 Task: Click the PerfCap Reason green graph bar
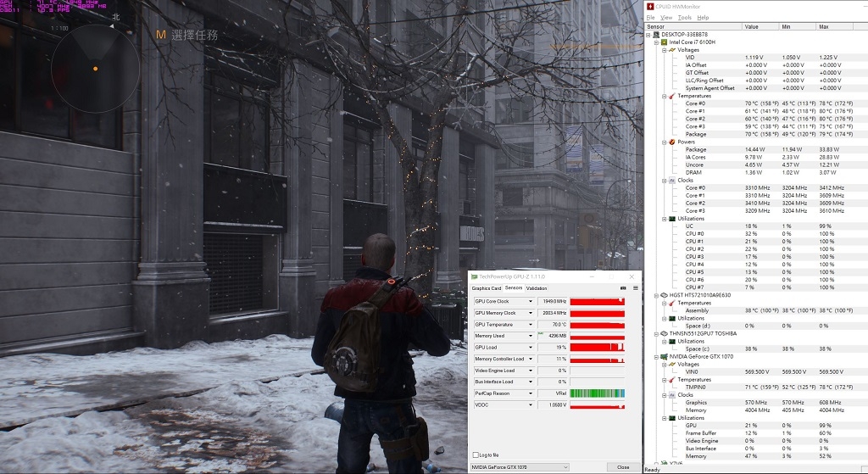[x=598, y=393]
